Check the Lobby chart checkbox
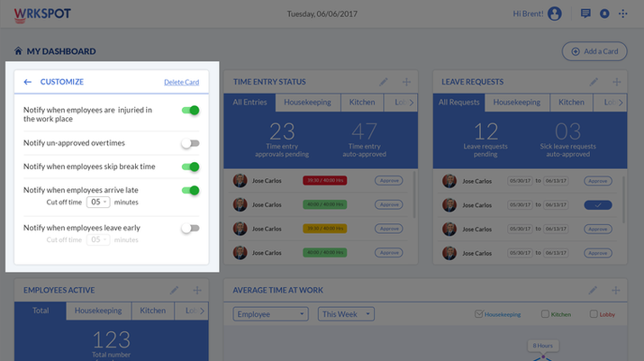The image size is (644, 361). pyautogui.click(x=594, y=314)
